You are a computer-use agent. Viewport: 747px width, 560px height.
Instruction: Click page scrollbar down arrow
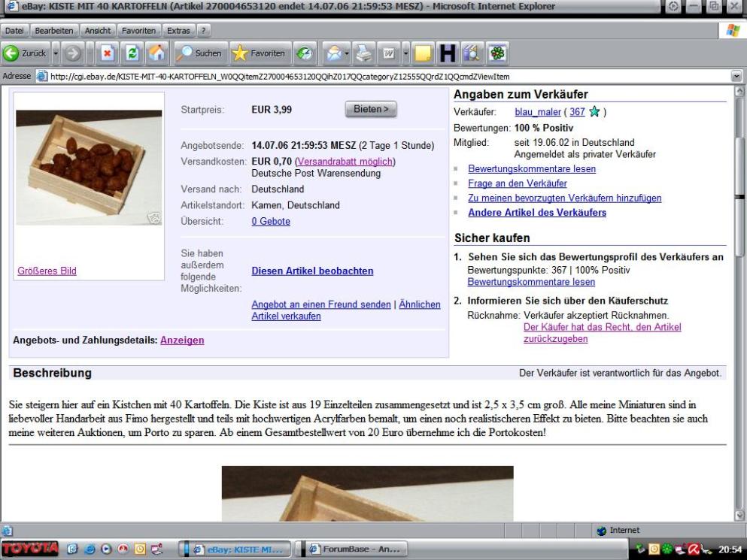point(739,515)
